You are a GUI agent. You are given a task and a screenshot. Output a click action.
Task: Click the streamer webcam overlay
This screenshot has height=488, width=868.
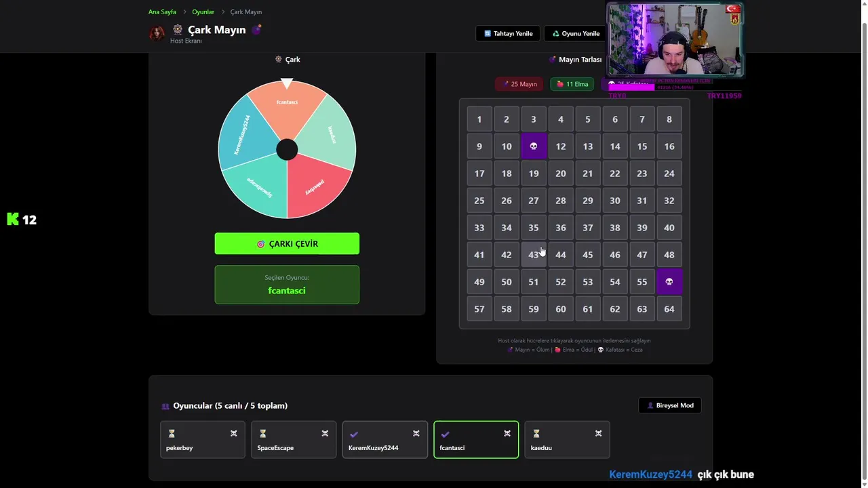[675, 40]
